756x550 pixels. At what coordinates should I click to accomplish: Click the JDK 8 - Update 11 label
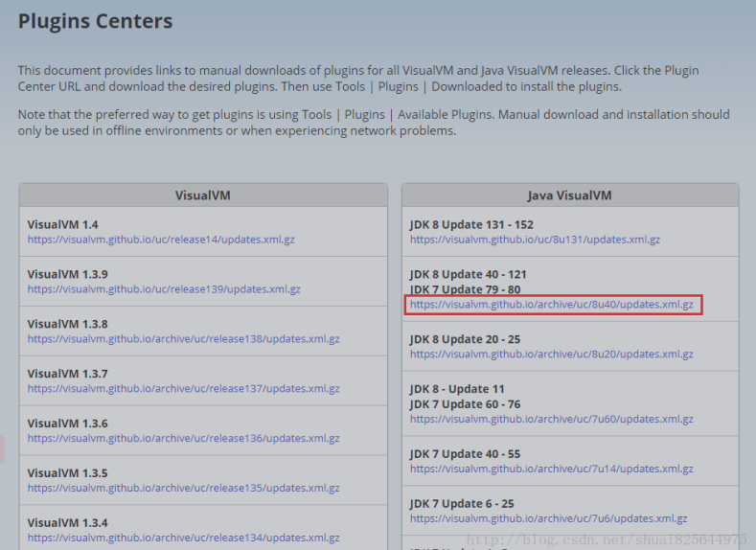pyautogui.click(x=457, y=389)
